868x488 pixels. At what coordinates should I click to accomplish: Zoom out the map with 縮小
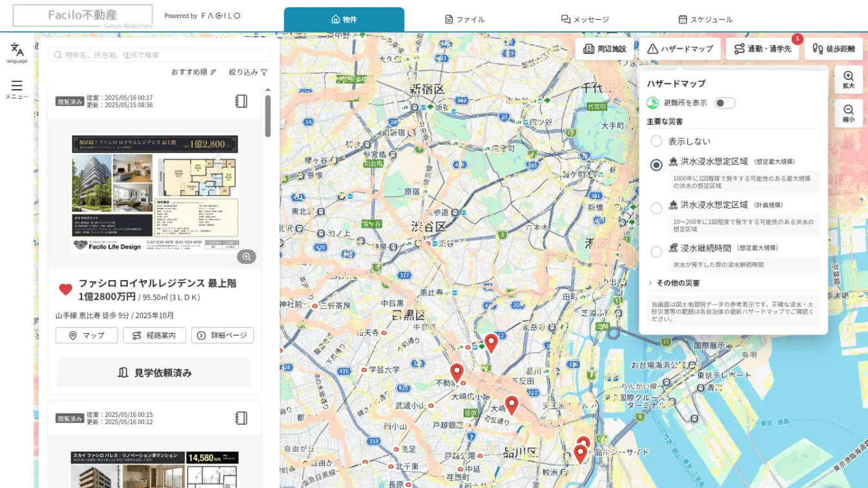pyautogui.click(x=849, y=113)
